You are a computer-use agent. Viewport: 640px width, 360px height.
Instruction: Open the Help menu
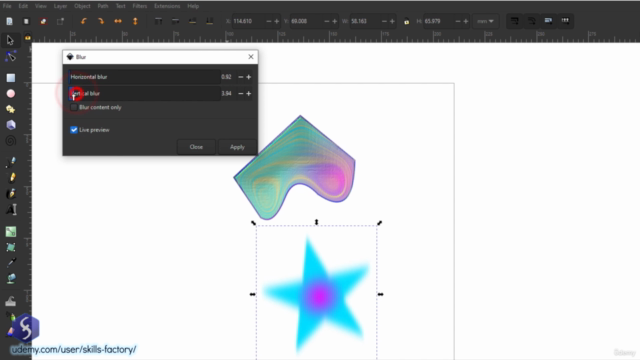pos(193,6)
